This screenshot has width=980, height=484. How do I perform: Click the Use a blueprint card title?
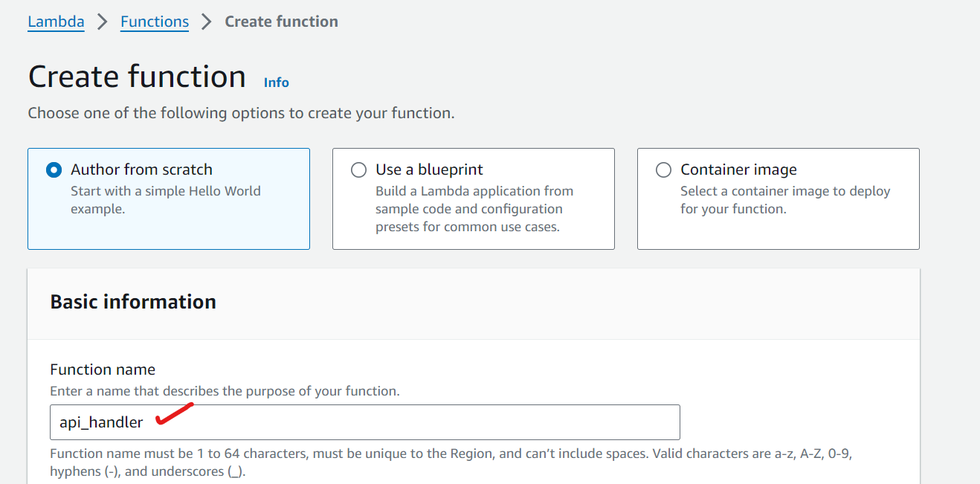click(x=429, y=170)
